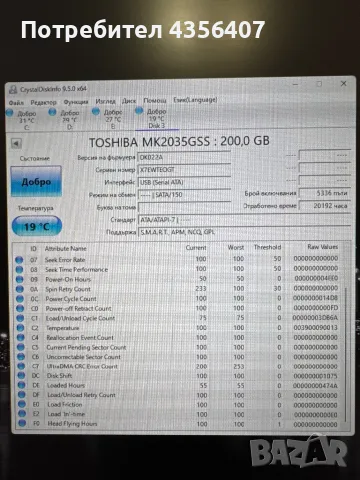Click status dot for Power Cycle Count
This screenshot has width=360, height=480.
(x=20, y=299)
